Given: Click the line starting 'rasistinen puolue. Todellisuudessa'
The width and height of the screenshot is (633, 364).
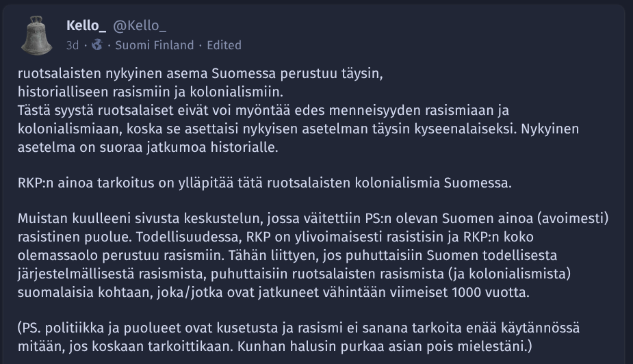Looking at the screenshot, I should coord(276,237).
